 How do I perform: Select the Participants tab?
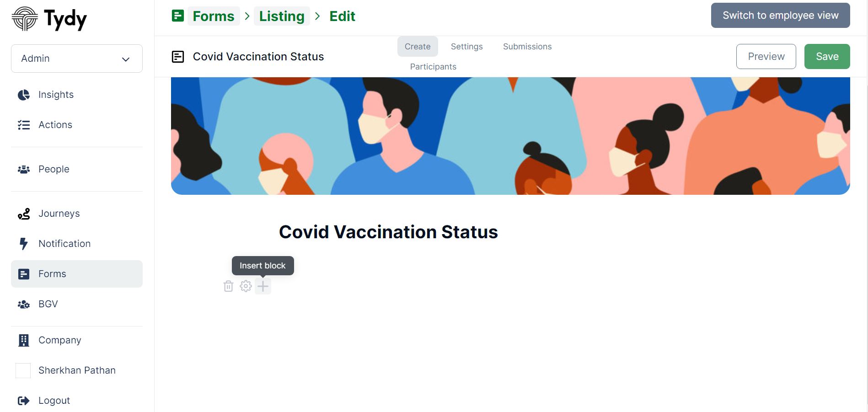tap(433, 67)
